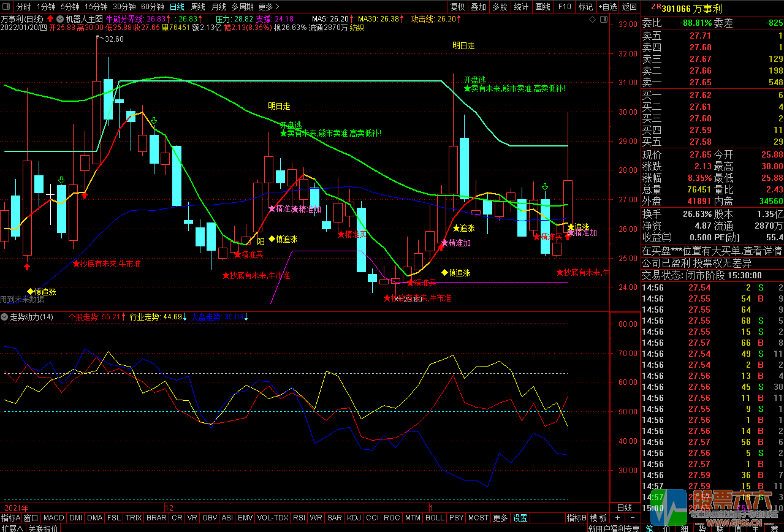Click the plus zoom button near 模板
784x532 pixels.
(x=617, y=519)
